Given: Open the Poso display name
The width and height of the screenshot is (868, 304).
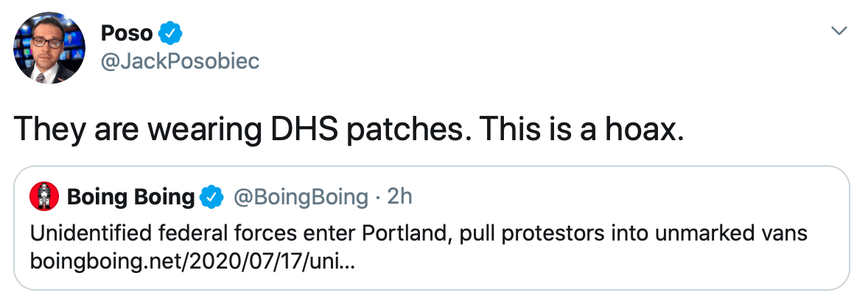Looking at the screenshot, I should (x=127, y=33).
